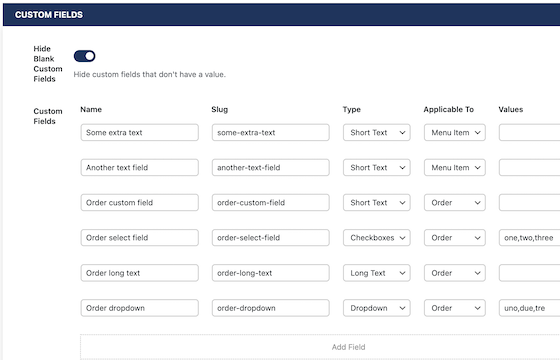Image resolution: width=560 pixels, height=360 pixels.
Task: Click the Values column heading
Action: point(511,109)
